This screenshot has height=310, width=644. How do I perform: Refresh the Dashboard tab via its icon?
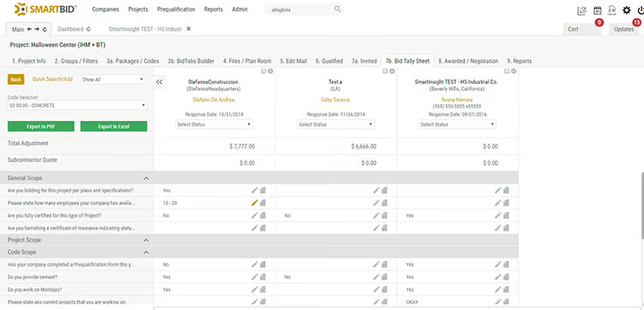tap(88, 29)
